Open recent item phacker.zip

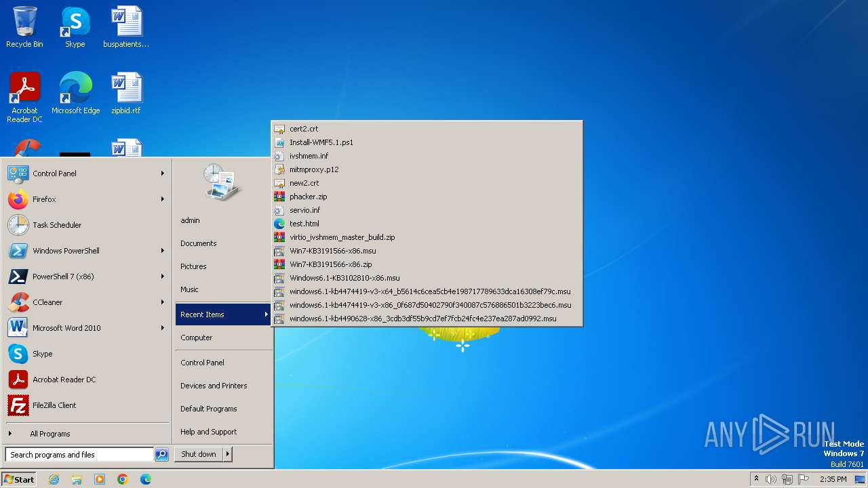tap(427, 197)
